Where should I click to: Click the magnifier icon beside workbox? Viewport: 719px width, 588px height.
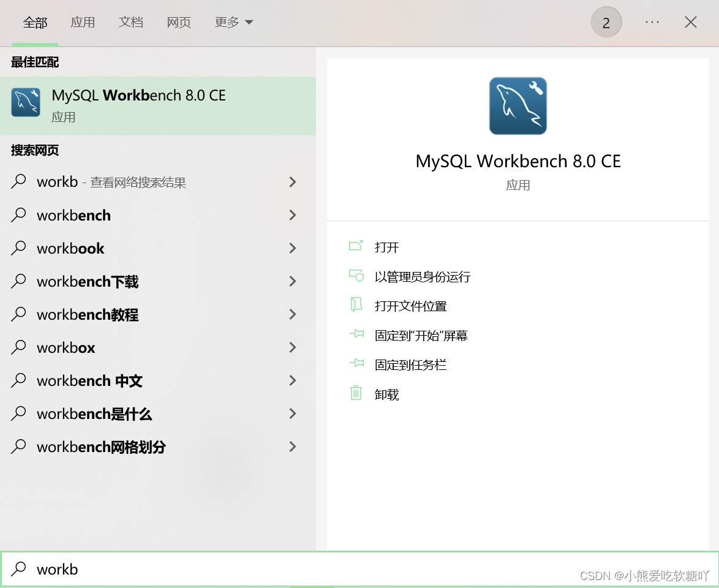[18, 347]
